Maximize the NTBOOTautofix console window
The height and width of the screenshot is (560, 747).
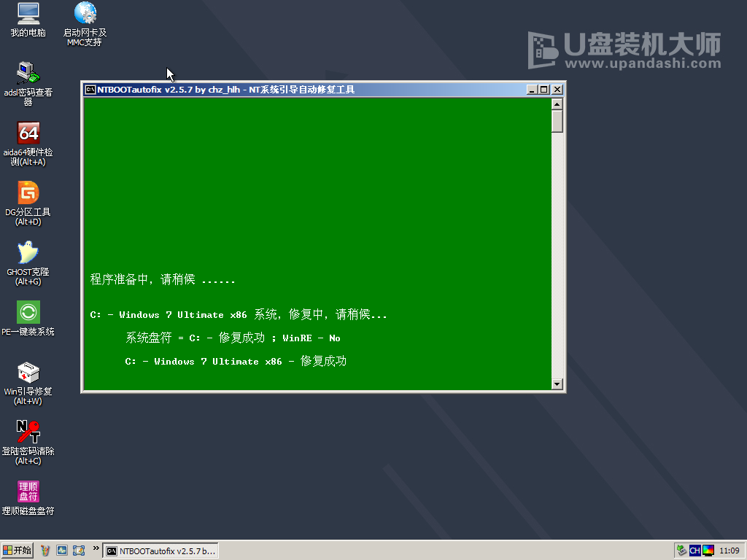coord(544,90)
